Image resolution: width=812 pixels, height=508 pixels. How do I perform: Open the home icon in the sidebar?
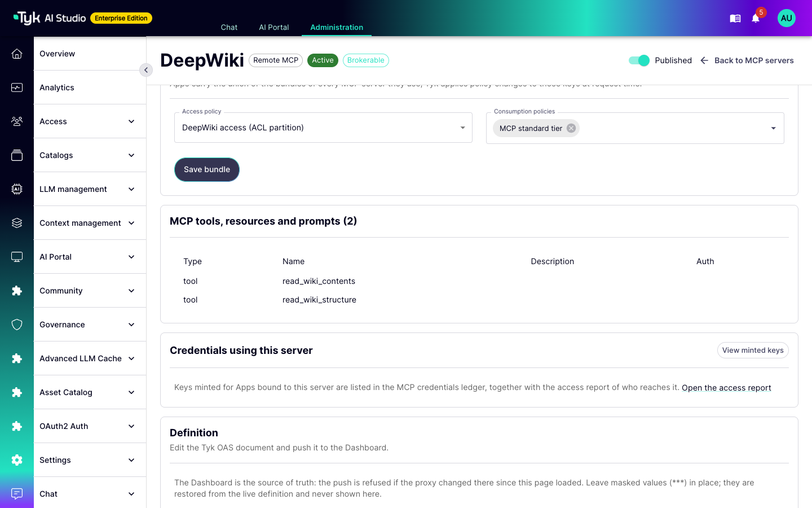[x=17, y=54]
